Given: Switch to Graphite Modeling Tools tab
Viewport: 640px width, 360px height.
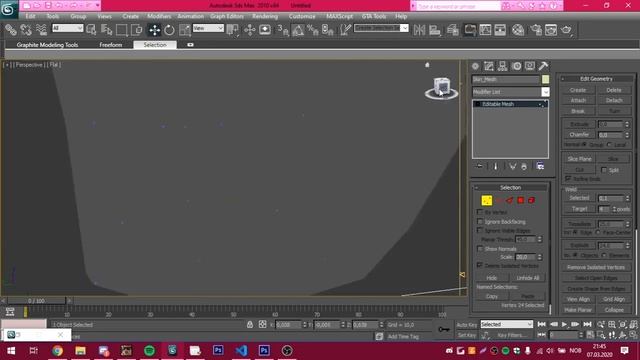Looking at the screenshot, I should pyautogui.click(x=47, y=45).
